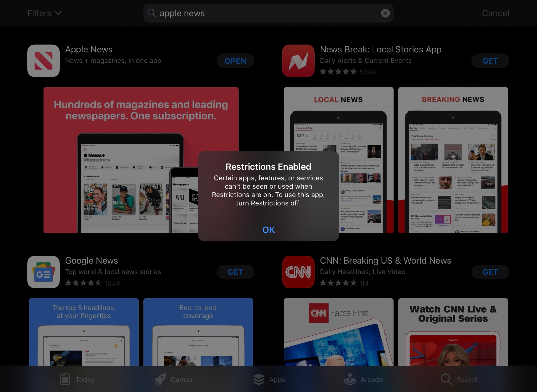Image resolution: width=537 pixels, height=392 pixels.
Task: Click the magnifying glass in the search bar
Action: click(152, 13)
